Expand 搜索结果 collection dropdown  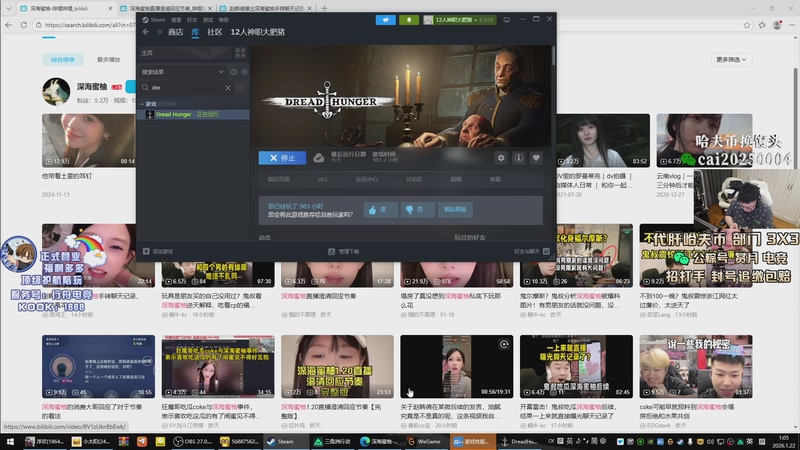221,72
